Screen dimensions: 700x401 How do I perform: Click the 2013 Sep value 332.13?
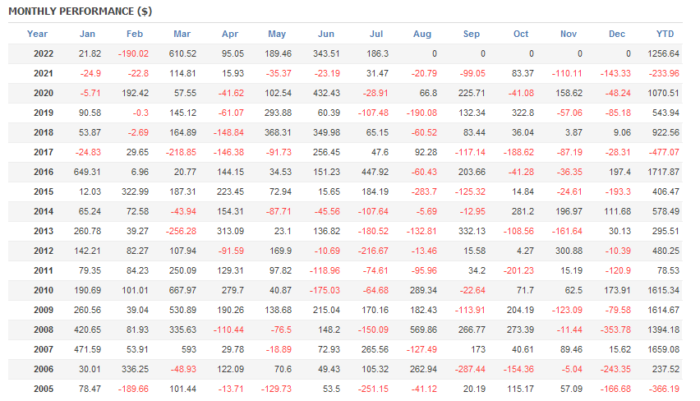pos(471,231)
